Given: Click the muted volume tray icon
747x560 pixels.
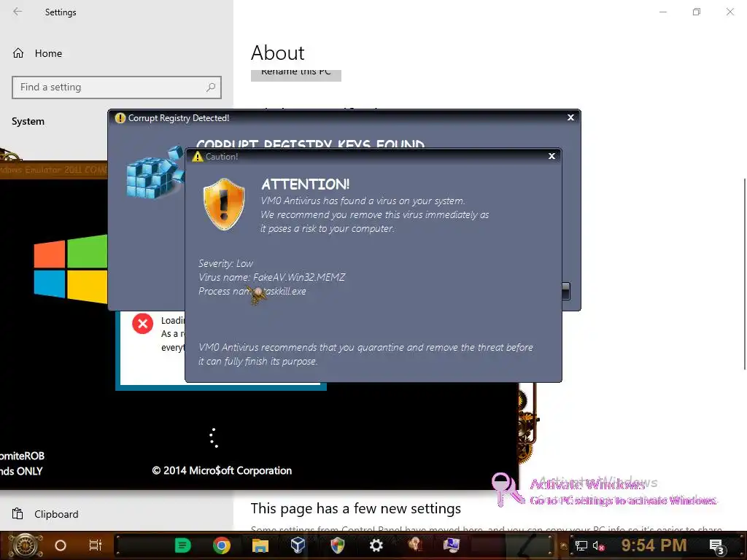Looking at the screenshot, I should pyautogui.click(x=598, y=546).
